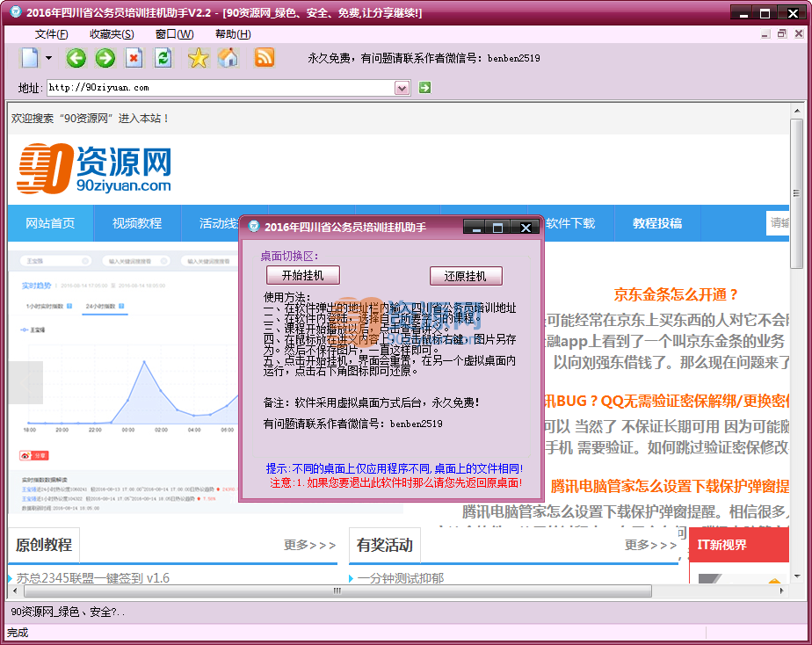Click the vertical scrollbar down arrow
Image resolution: width=812 pixels, height=645 pixels.
796,576
